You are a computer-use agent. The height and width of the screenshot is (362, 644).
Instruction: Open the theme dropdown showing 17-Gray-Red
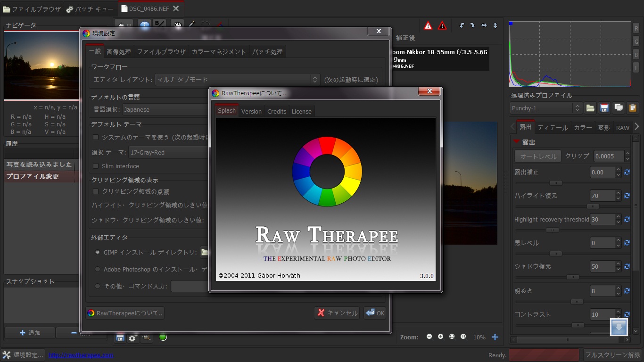pos(169,152)
